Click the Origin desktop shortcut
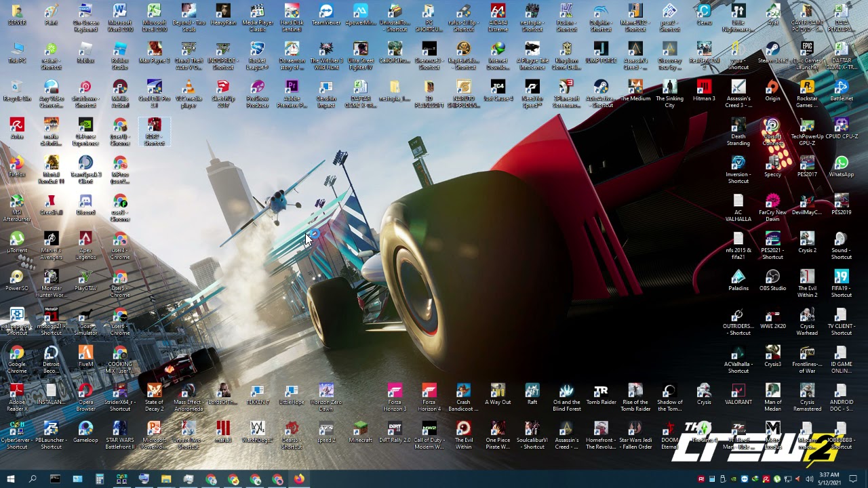 tap(772, 91)
